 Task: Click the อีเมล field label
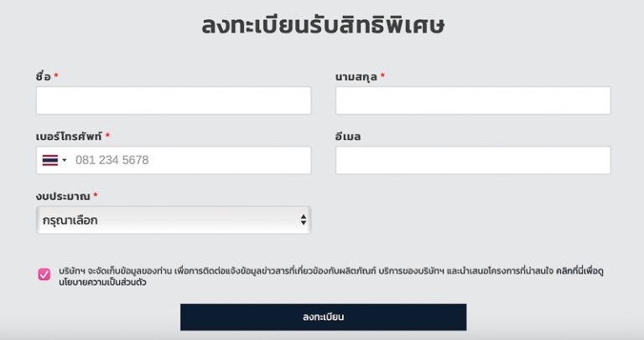click(x=348, y=137)
